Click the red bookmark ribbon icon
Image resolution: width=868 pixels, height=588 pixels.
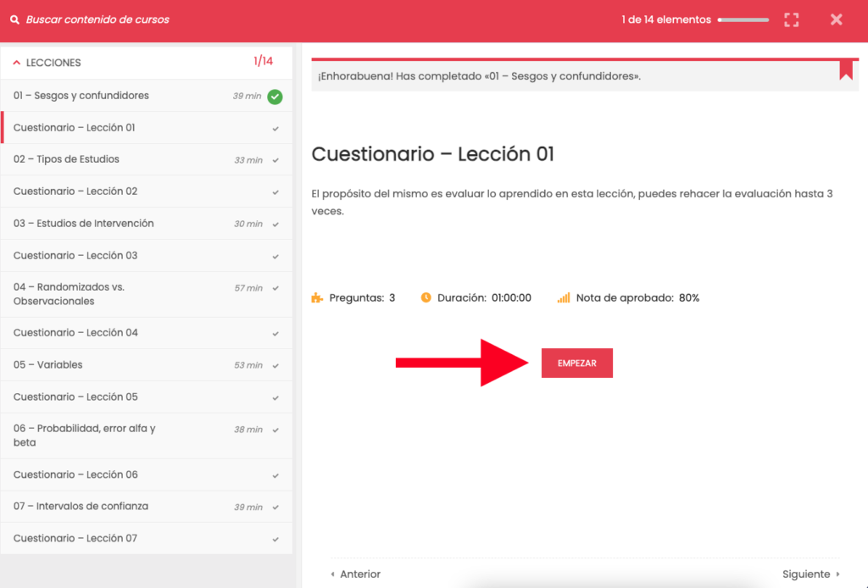tap(845, 69)
